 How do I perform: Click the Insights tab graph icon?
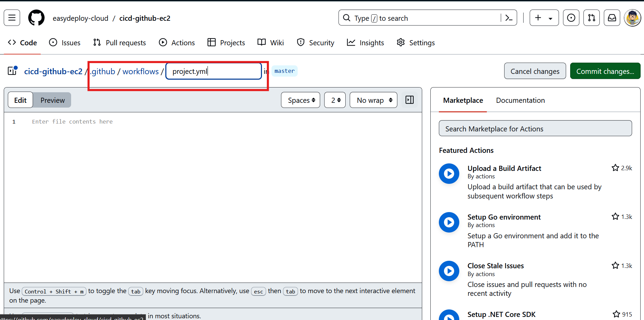pos(351,42)
